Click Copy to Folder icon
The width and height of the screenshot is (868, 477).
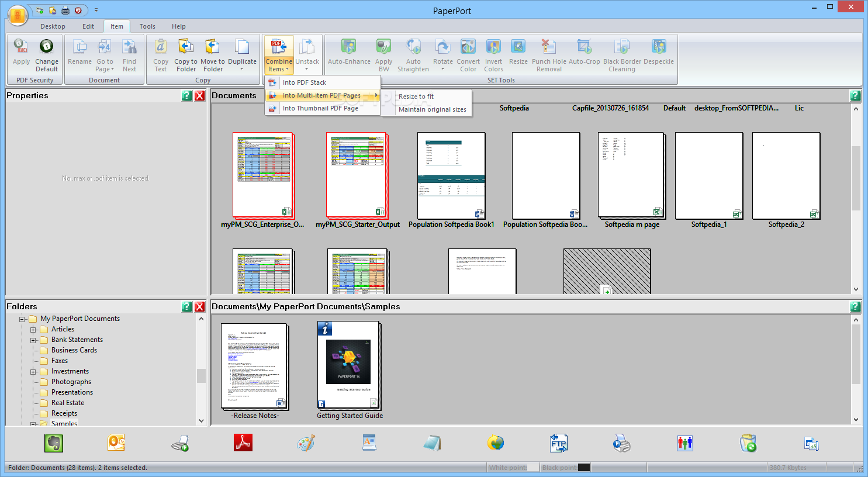186,55
